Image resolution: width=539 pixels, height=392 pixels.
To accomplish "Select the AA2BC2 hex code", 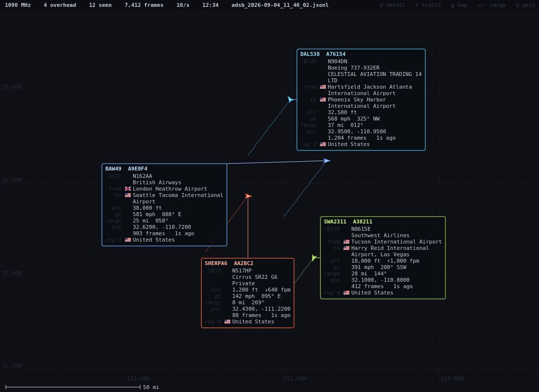I will tap(244, 264).
